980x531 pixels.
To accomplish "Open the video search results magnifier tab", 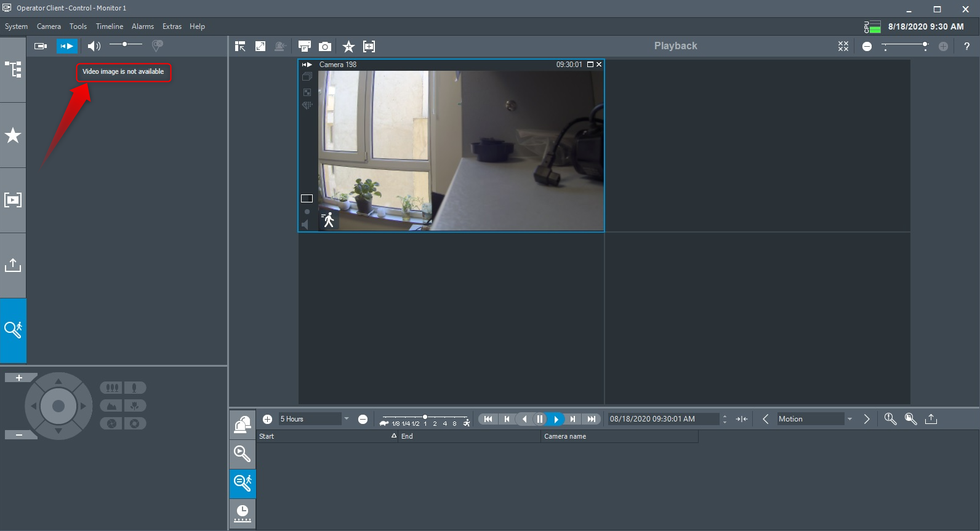I will [x=243, y=454].
